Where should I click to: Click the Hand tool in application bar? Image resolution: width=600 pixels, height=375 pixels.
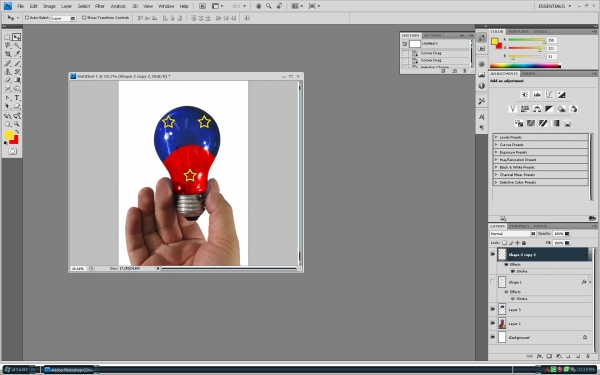(258, 6)
